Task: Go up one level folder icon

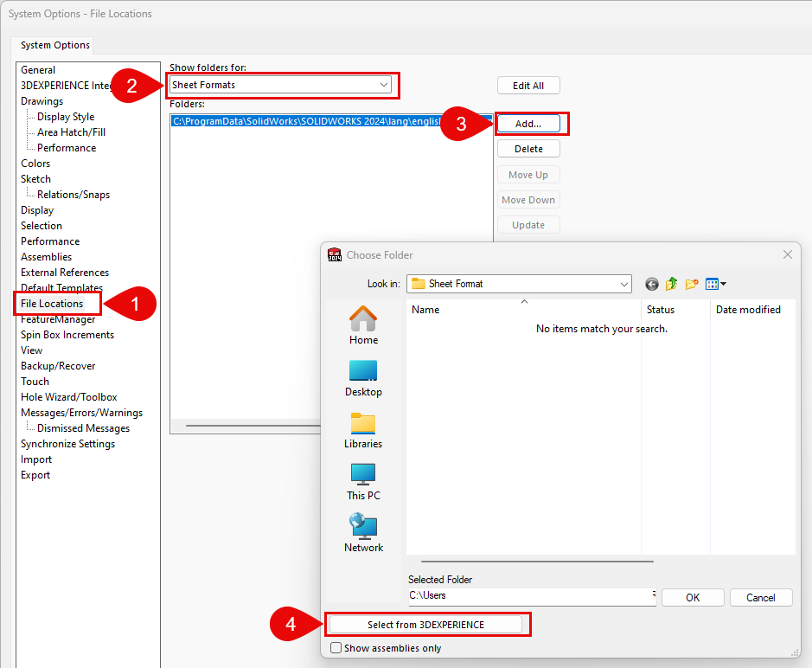Action: click(672, 284)
